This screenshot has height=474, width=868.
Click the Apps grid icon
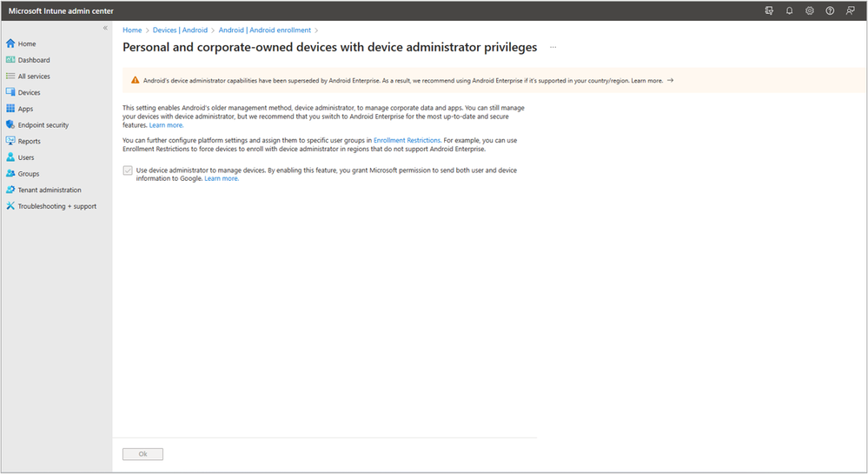click(x=10, y=108)
